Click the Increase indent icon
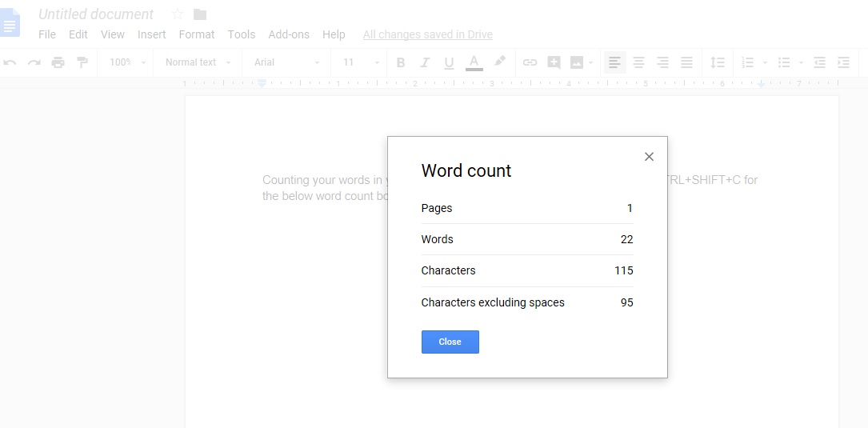Image resolution: width=868 pixels, height=428 pixels. pos(843,62)
